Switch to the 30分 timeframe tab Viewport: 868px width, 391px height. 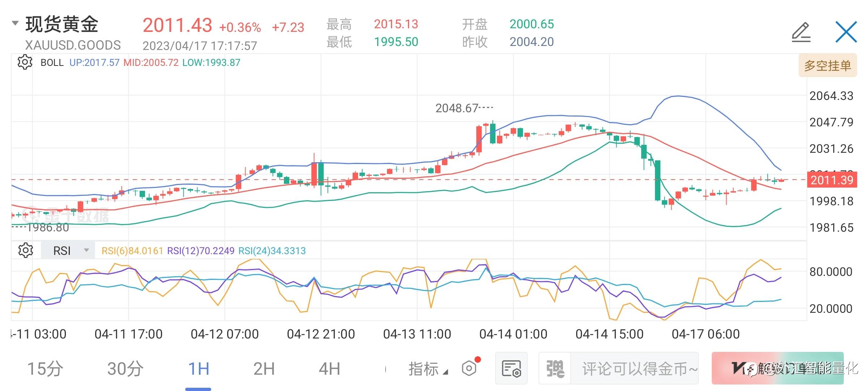125,369
